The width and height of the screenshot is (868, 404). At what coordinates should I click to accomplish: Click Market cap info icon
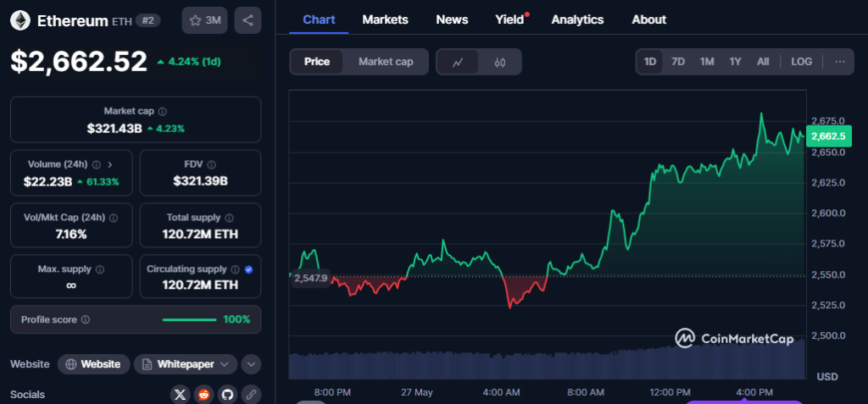pos(162,111)
